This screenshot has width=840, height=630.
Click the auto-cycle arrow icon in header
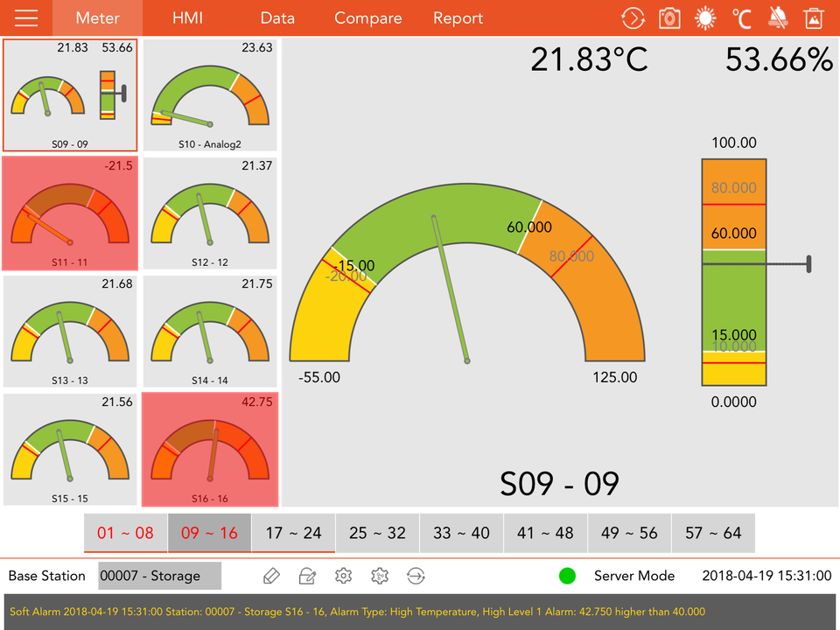(633, 18)
